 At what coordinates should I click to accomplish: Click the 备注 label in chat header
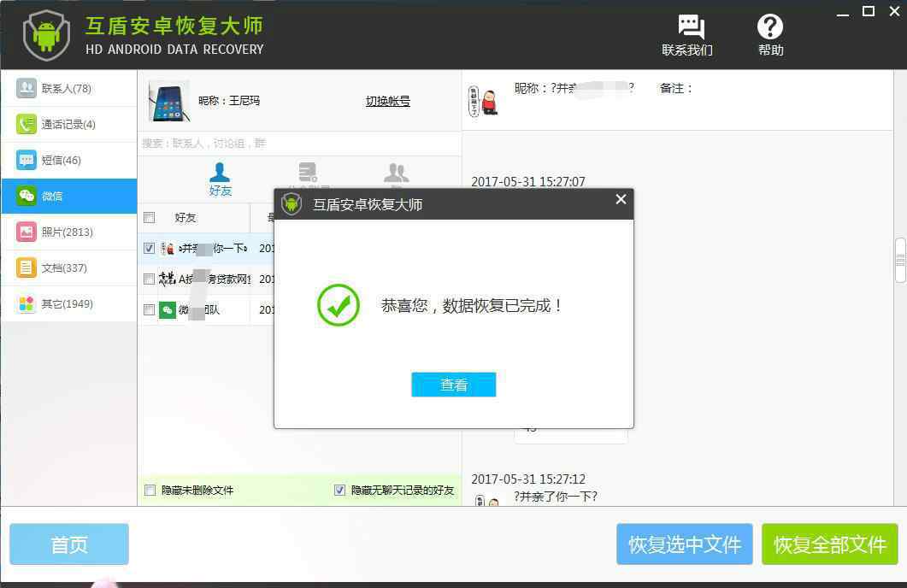click(675, 88)
